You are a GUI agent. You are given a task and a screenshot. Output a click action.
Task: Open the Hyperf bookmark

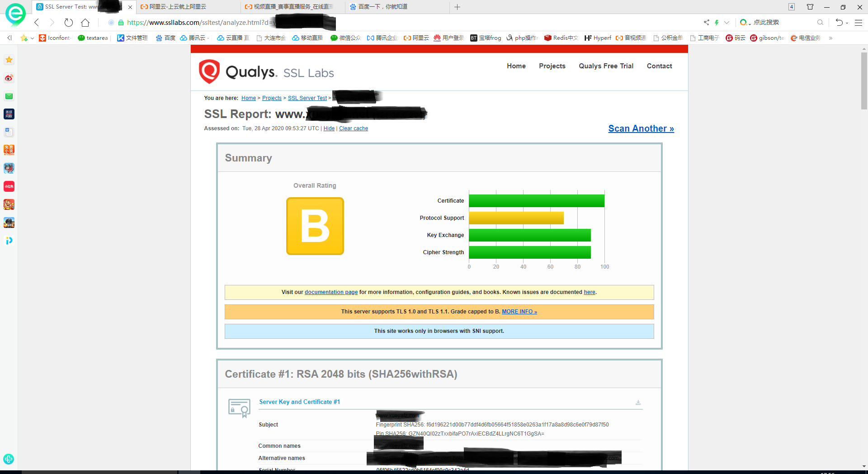click(x=598, y=38)
